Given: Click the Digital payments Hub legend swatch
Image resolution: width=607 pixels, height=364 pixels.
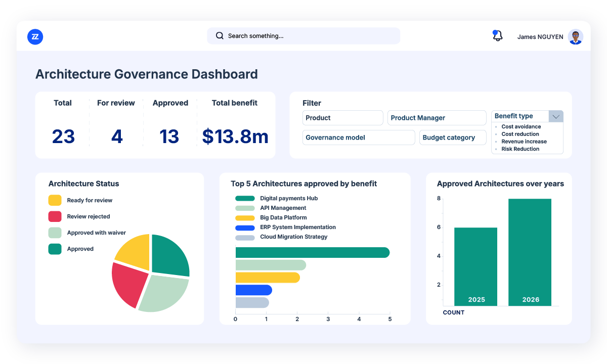Looking at the screenshot, I should point(245,199).
